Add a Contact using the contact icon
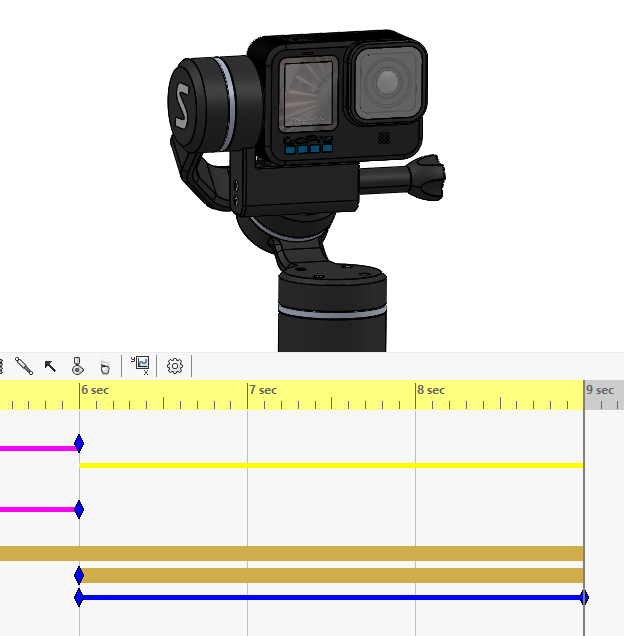Screen dimensions: 624x636 (77, 366)
